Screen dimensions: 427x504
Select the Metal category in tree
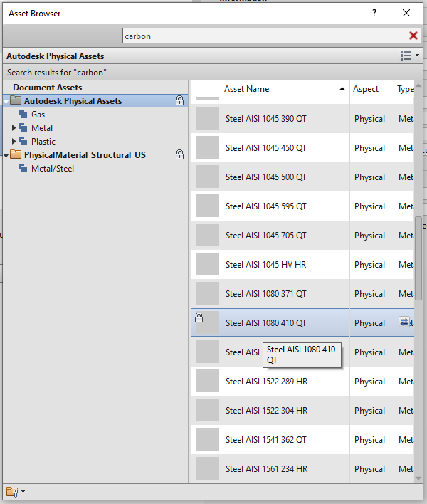[x=42, y=128]
